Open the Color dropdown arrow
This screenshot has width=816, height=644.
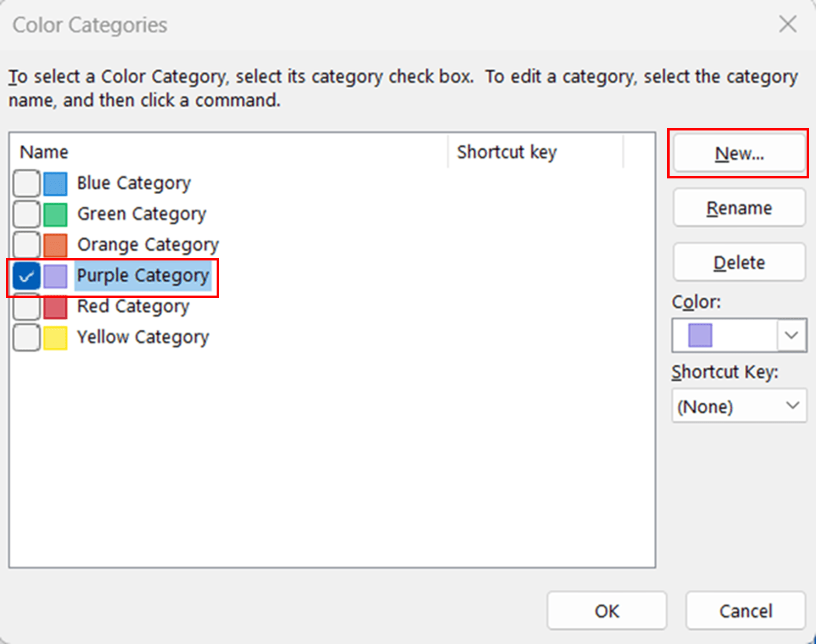pos(792,335)
